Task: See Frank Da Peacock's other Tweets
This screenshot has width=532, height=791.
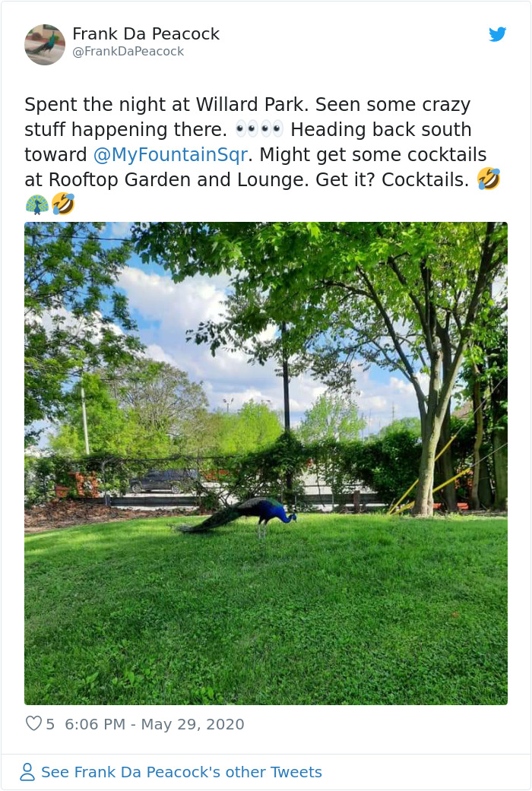Action: 181,772
